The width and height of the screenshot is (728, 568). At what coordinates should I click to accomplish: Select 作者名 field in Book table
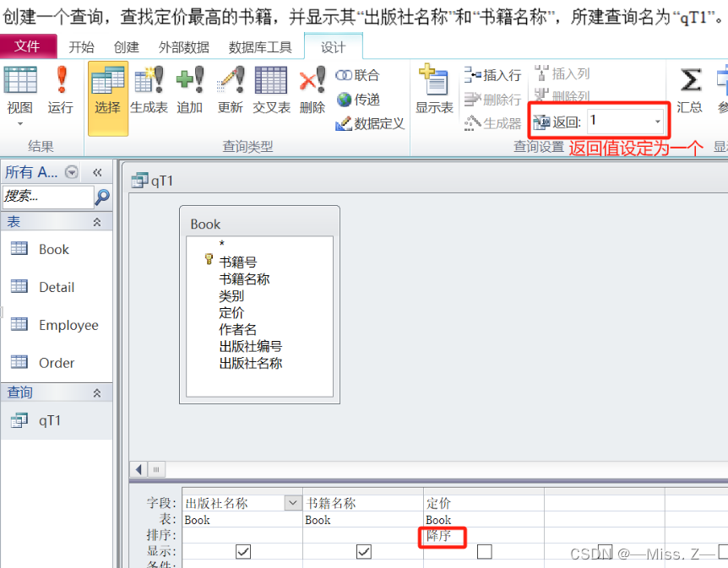[237, 329]
